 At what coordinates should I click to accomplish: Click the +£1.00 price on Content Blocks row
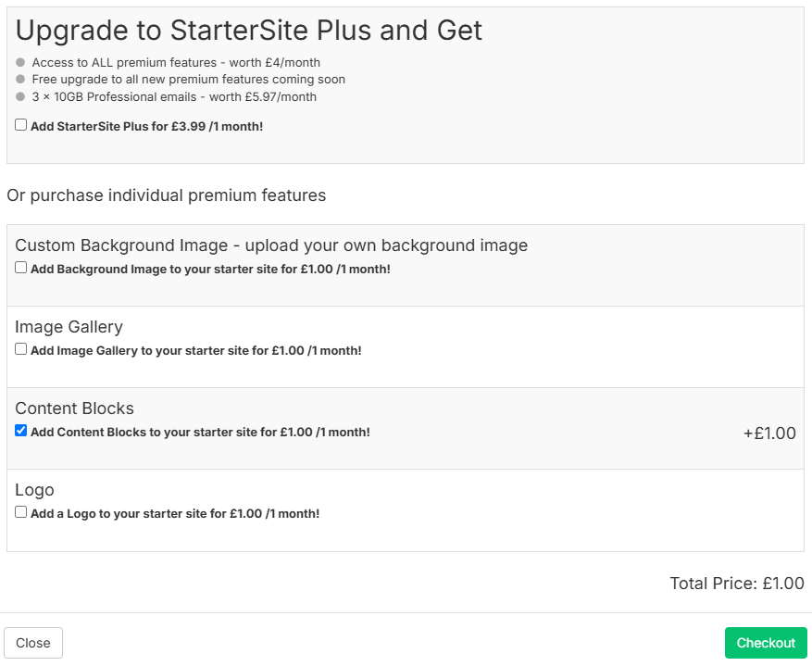(769, 434)
